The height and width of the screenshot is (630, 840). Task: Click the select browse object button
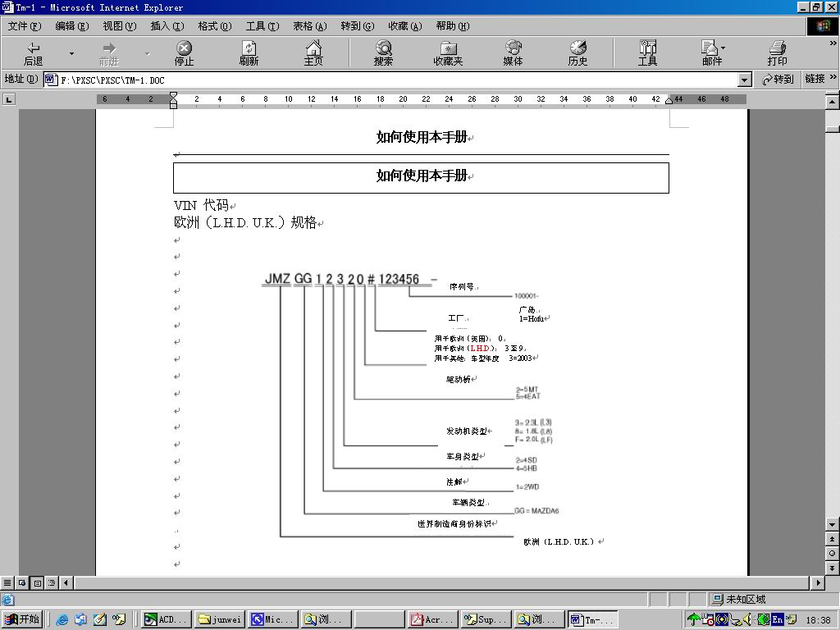pos(832,553)
